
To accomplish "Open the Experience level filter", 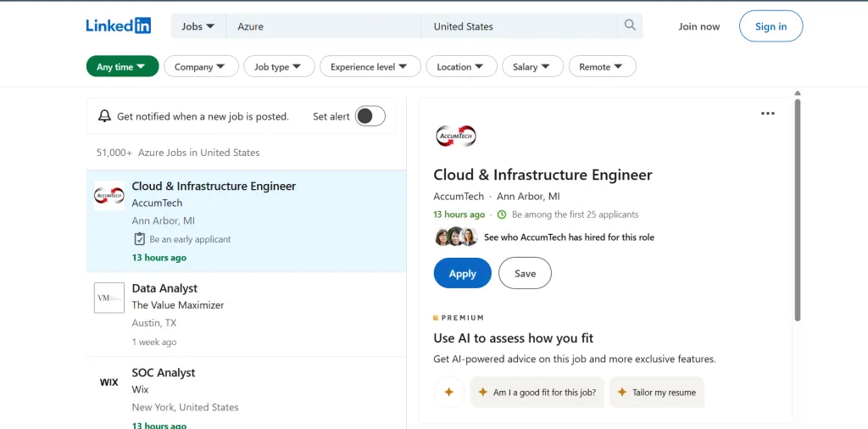I will click(x=370, y=66).
